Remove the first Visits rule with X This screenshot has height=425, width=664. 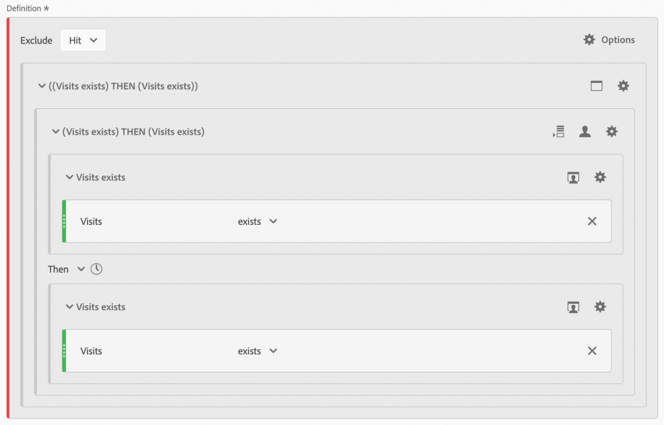pos(592,221)
